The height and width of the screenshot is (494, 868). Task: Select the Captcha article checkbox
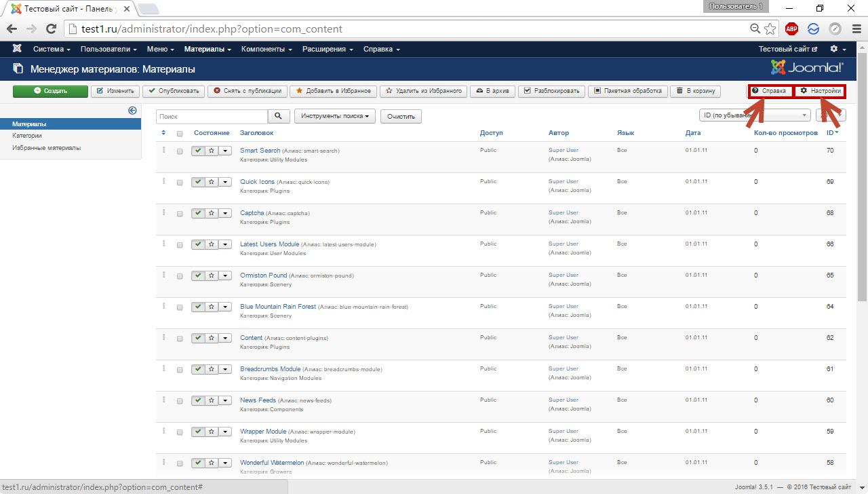pos(180,214)
